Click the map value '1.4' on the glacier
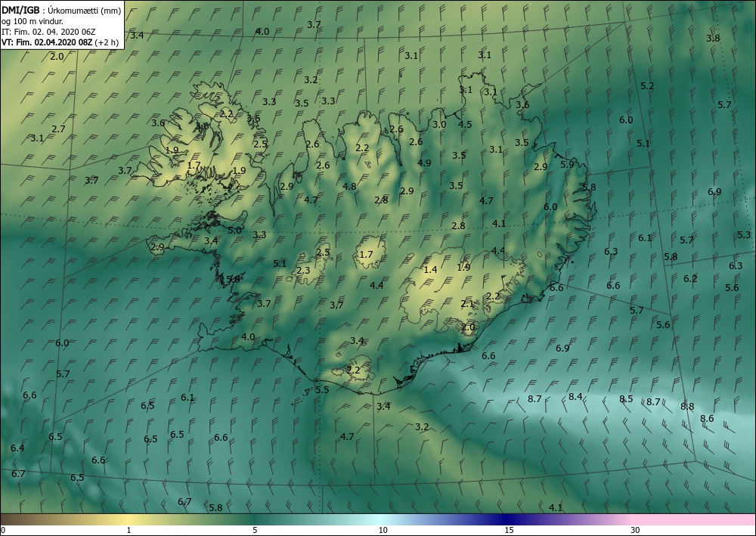The height and width of the screenshot is (536, 756). pos(430,269)
